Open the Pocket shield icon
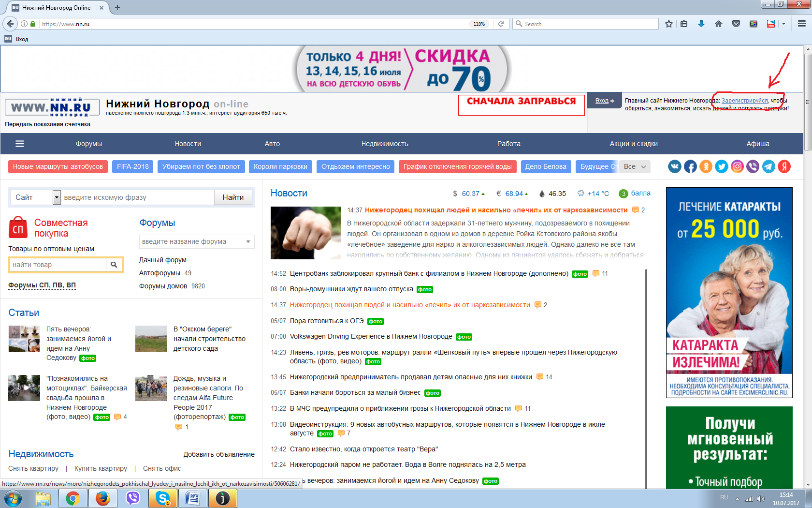812x508 pixels. [736, 24]
